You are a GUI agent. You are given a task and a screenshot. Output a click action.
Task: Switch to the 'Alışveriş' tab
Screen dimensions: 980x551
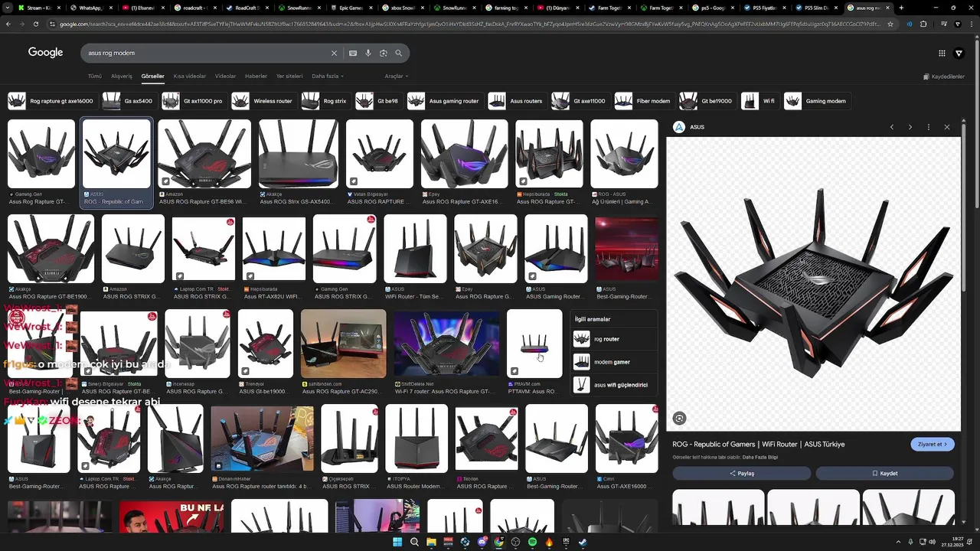tap(122, 76)
